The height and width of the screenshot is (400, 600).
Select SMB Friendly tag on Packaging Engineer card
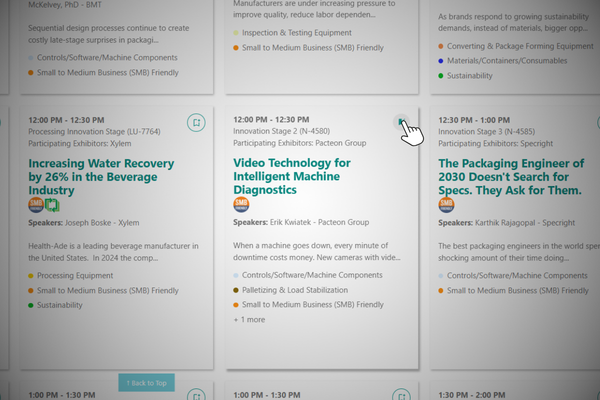(x=514, y=291)
